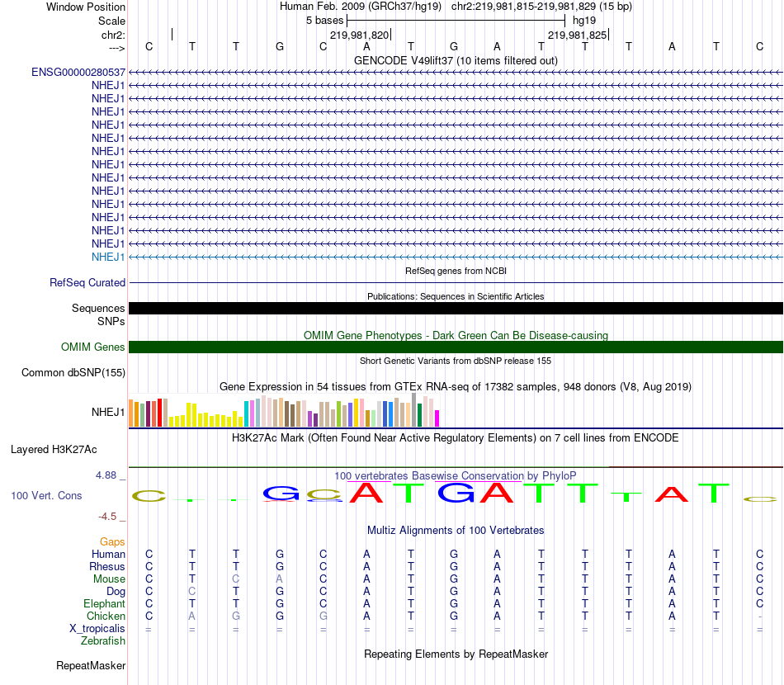This screenshot has width=784, height=685.
Task: Click the magenta bar ending the GTEx chart
Action: 437,418
